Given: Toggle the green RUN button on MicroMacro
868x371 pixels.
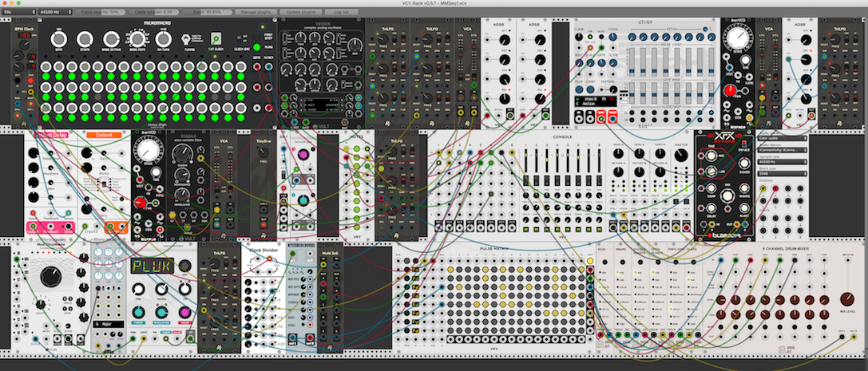Looking at the screenshot, I should (x=256, y=48).
